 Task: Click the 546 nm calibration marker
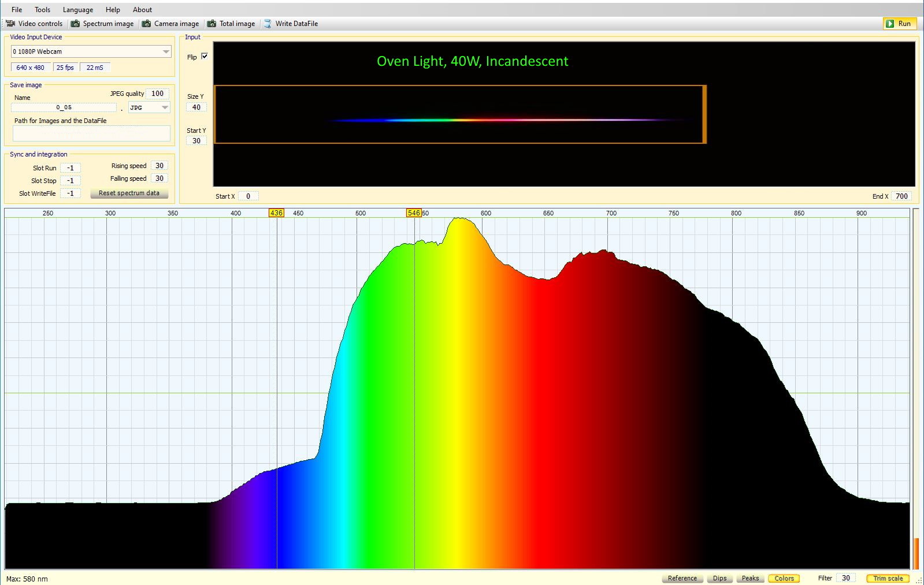click(414, 213)
